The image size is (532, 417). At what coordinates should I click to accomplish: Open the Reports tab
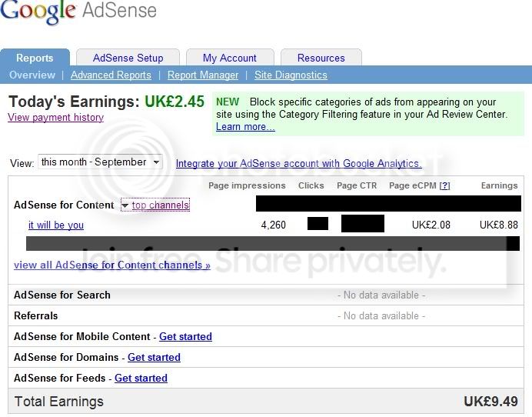pos(35,58)
